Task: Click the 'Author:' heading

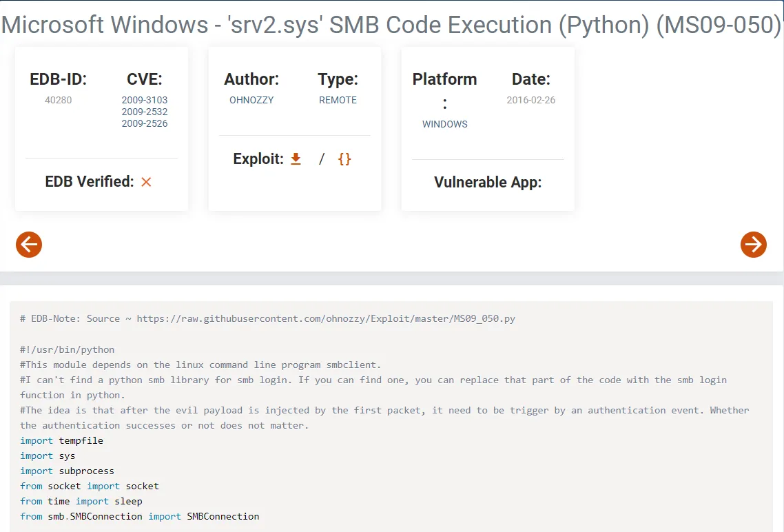Action: tap(251, 79)
